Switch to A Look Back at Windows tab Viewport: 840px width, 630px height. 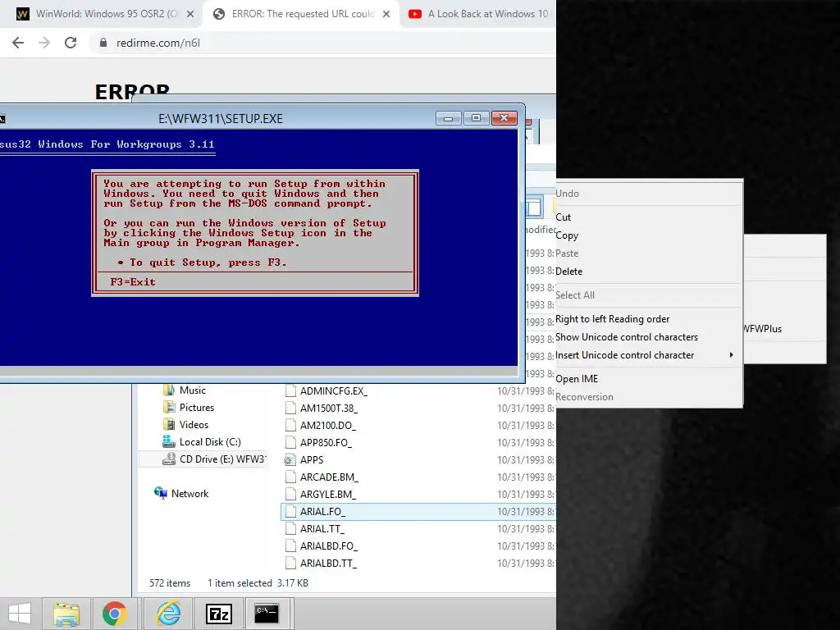[x=478, y=14]
